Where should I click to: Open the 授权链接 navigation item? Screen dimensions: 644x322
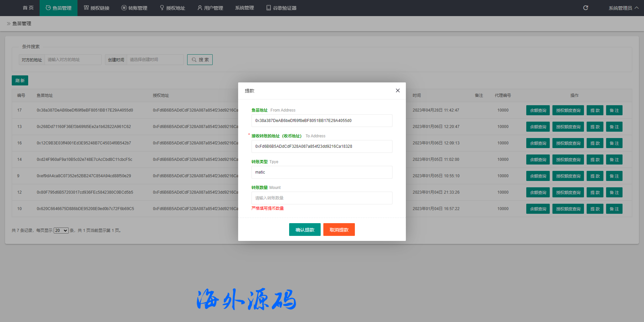97,8
